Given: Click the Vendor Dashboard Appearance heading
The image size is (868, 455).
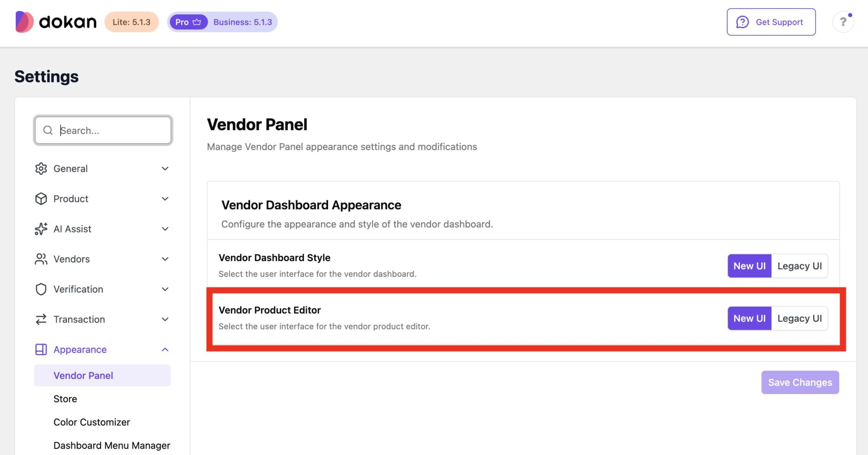Looking at the screenshot, I should point(311,205).
